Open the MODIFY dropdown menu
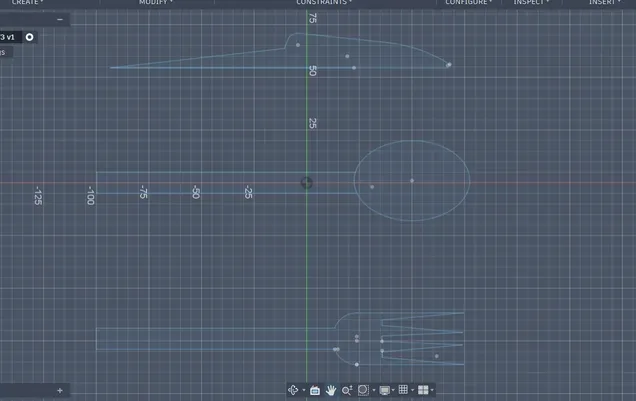The image size is (636, 401). point(156,2)
